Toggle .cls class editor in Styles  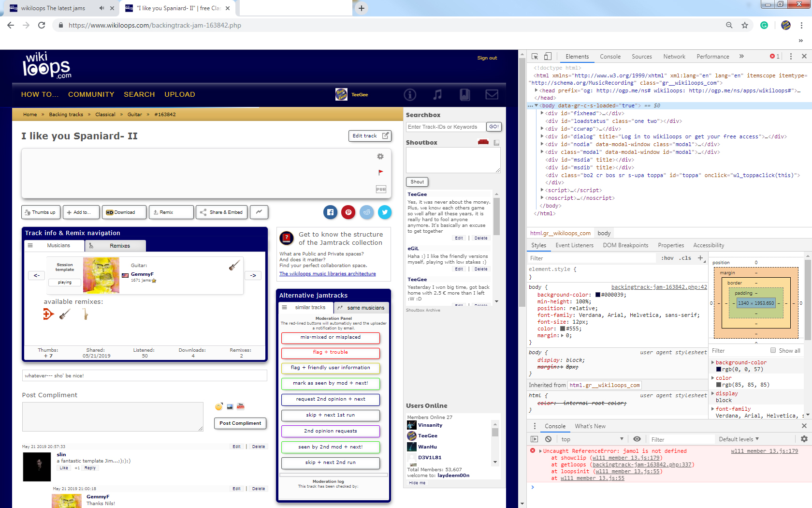685,258
